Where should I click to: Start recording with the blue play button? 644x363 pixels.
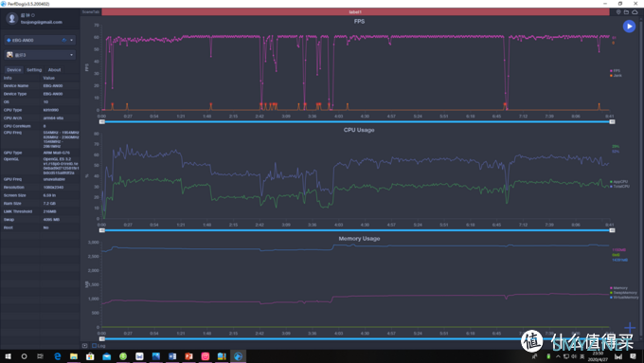click(629, 27)
